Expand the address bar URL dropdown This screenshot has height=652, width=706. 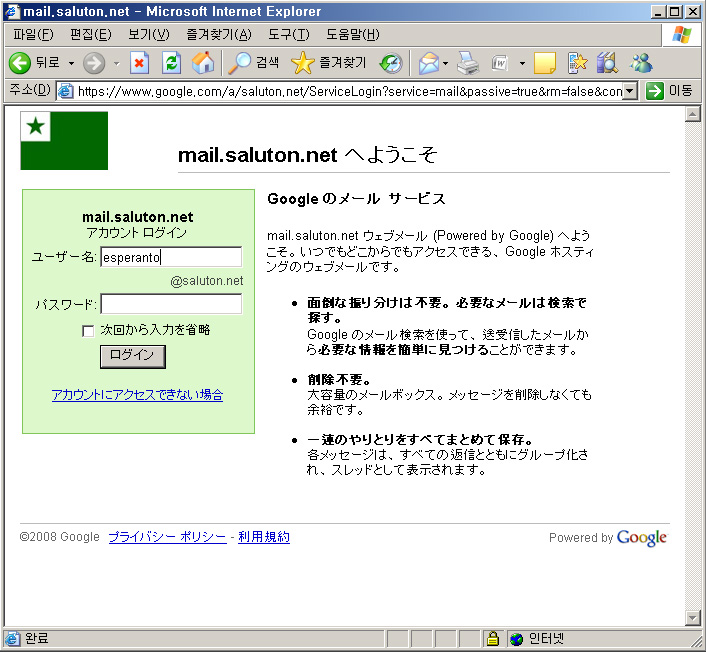coord(630,91)
